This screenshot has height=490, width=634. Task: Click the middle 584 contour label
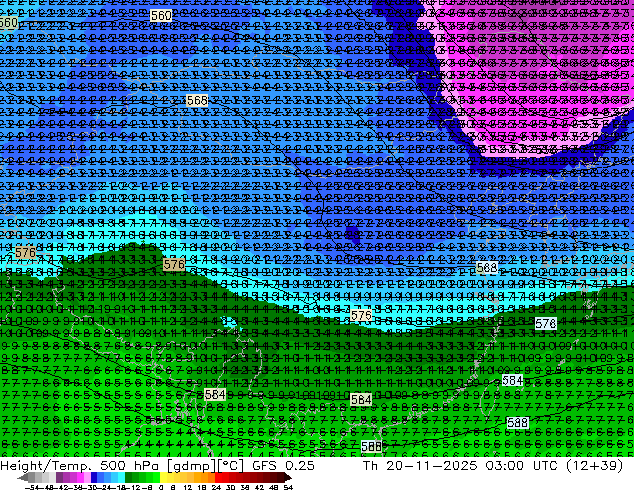[x=361, y=400]
